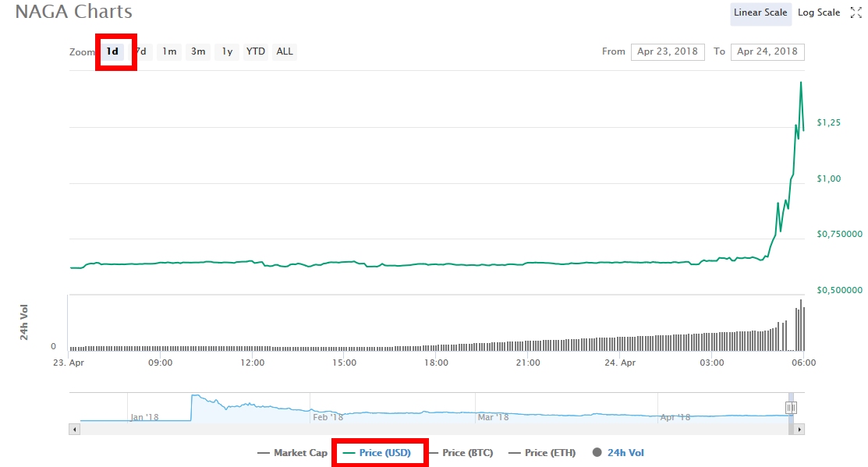Toggle 24h Vol series in legend
Viewport: 868px width, 467px height.
(618, 453)
